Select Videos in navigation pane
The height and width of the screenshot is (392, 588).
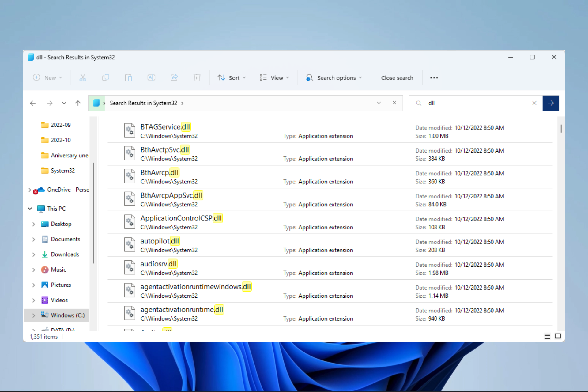(59, 300)
